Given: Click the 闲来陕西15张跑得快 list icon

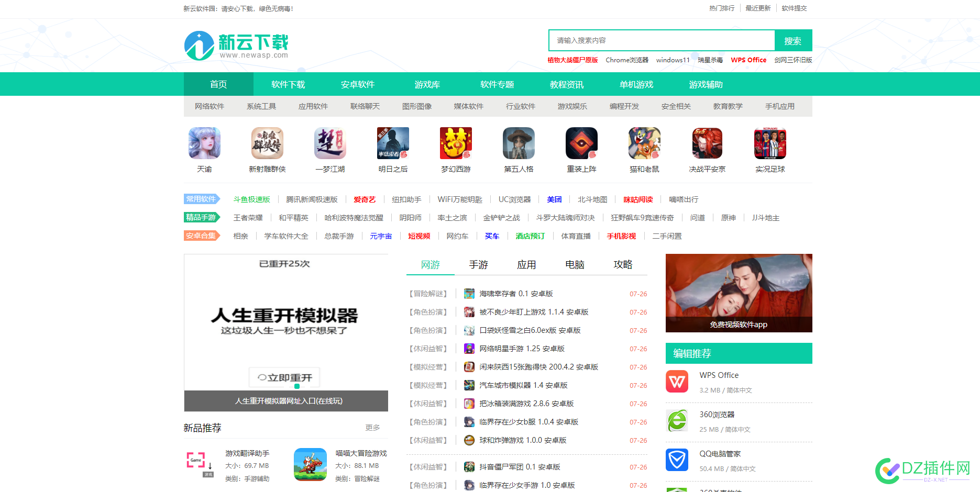Looking at the screenshot, I should pos(469,367).
